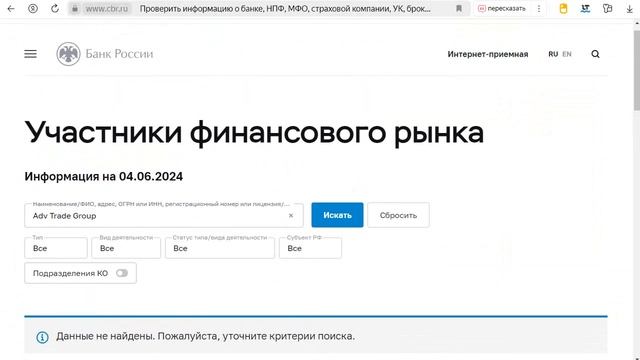Screen dimensions: 640x360
Task: Toggle the "Подразделения КО" switch
Action: (x=122, y=273)
